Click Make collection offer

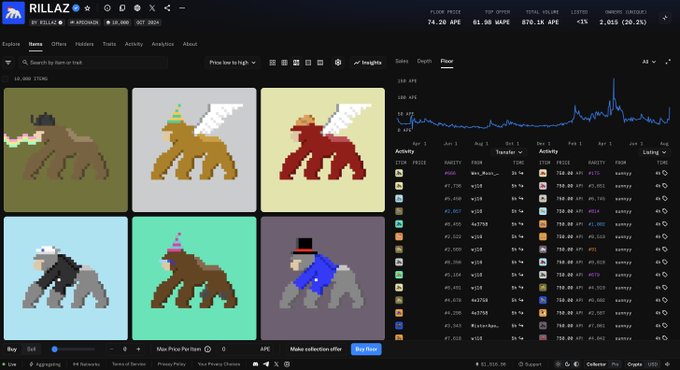click(316, 349)
